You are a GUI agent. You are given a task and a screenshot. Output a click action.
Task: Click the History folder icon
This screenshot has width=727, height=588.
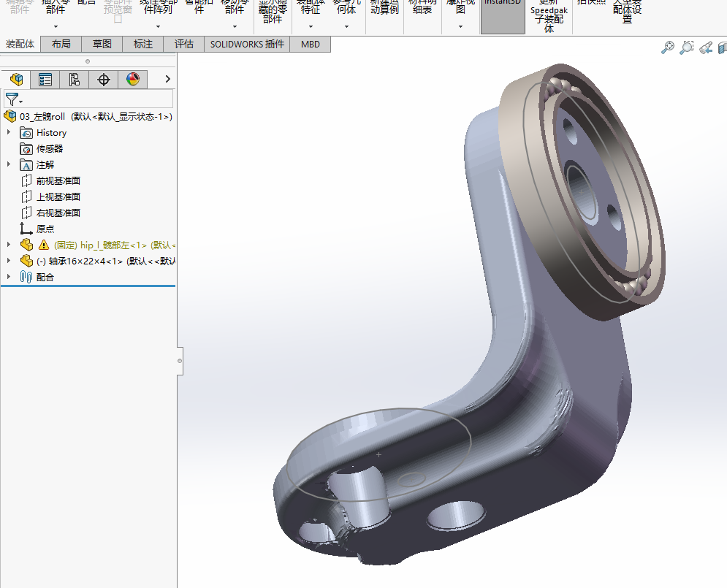26,133
